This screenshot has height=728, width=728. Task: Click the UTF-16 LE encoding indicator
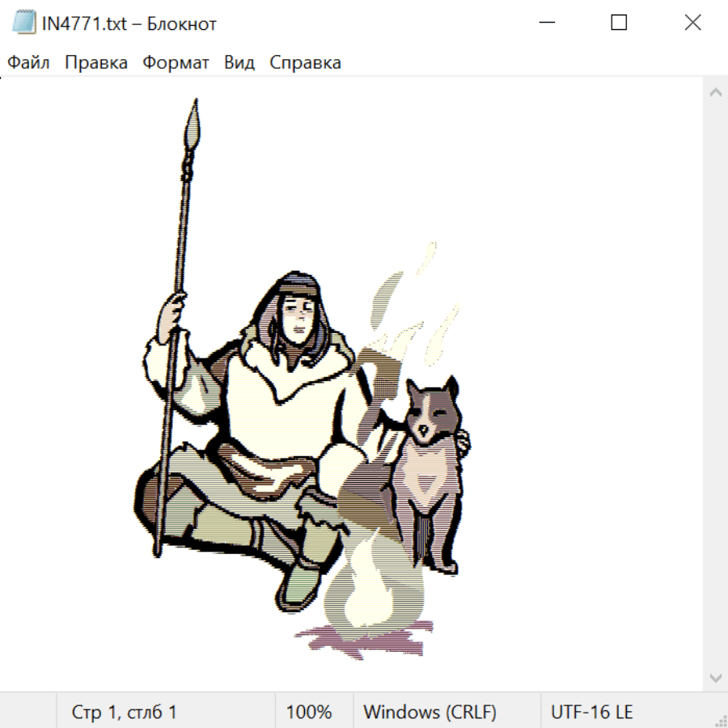(x=591, y=713)
